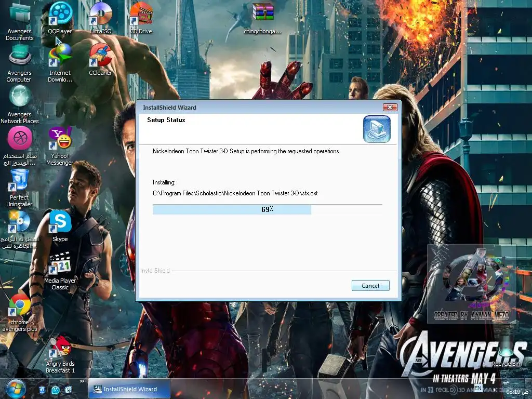This screenshot has height=399, width=532.
Task: Click the 'performing the requested operations' message
Action: tap(246, 151)
